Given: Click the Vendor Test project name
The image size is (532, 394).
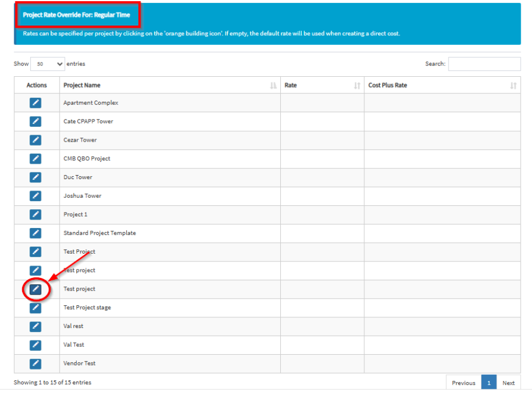Looking at the screenshot, I should [80, 363].
